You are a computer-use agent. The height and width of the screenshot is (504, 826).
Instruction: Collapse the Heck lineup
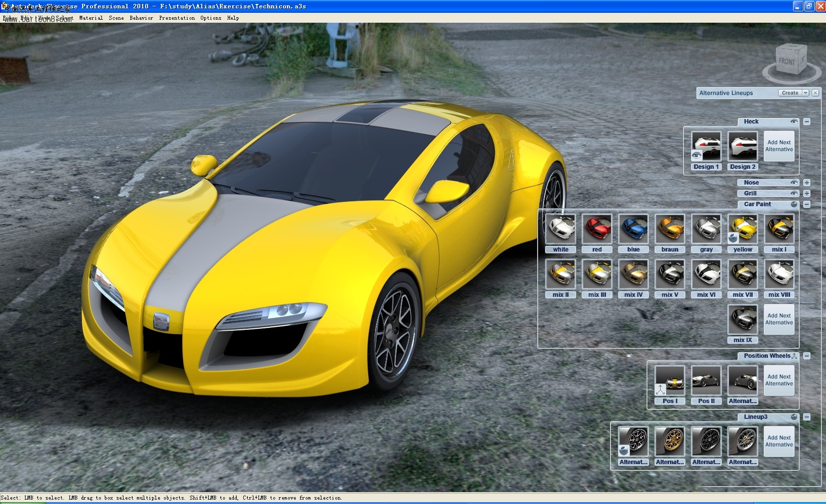click(807, 122)
